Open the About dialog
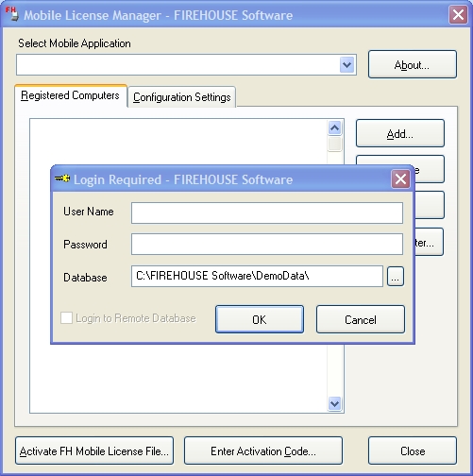Image resolution: width=473 pixels, height=476 pixels. click(x=413, y=64)
